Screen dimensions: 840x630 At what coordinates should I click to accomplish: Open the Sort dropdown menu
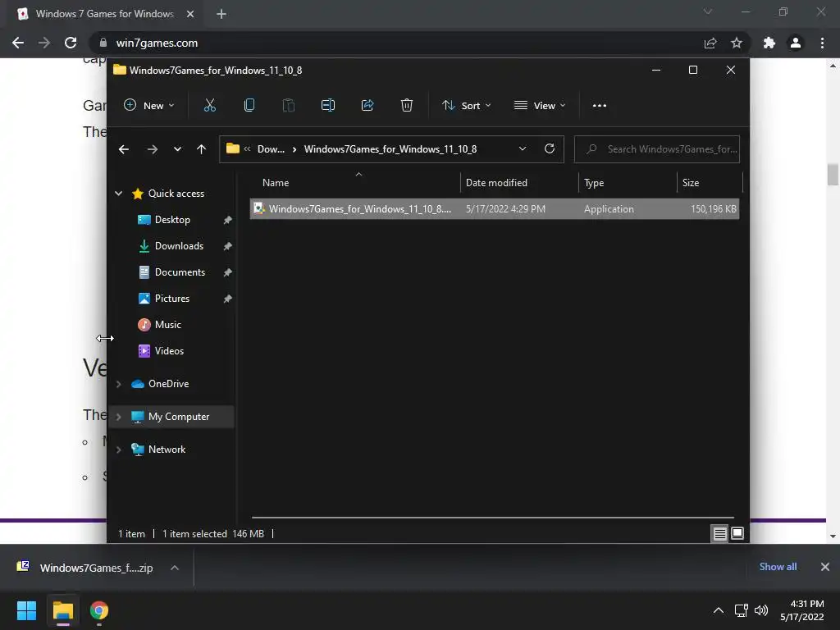pos(466,106)
